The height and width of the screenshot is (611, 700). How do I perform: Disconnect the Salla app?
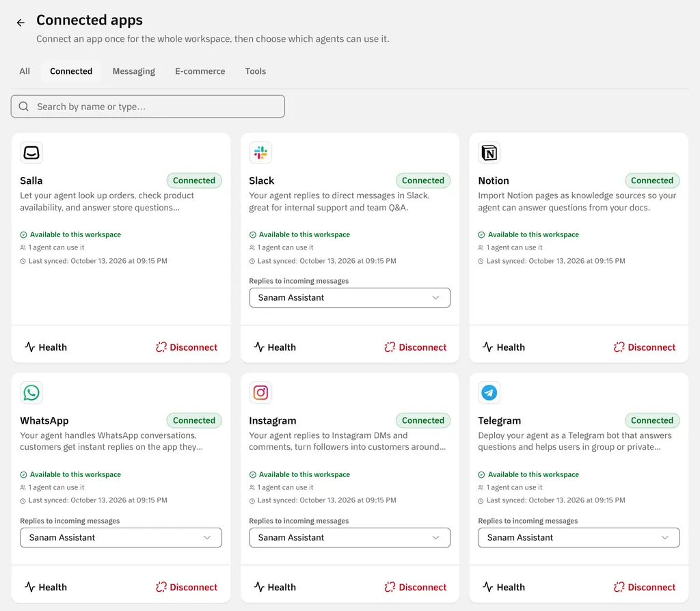pos(187,347)
